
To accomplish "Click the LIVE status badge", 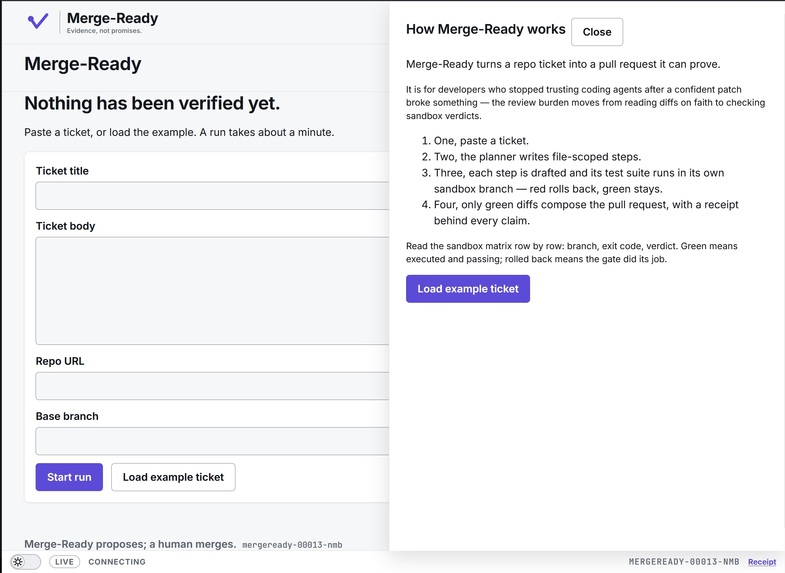I will tap(64, 562).
